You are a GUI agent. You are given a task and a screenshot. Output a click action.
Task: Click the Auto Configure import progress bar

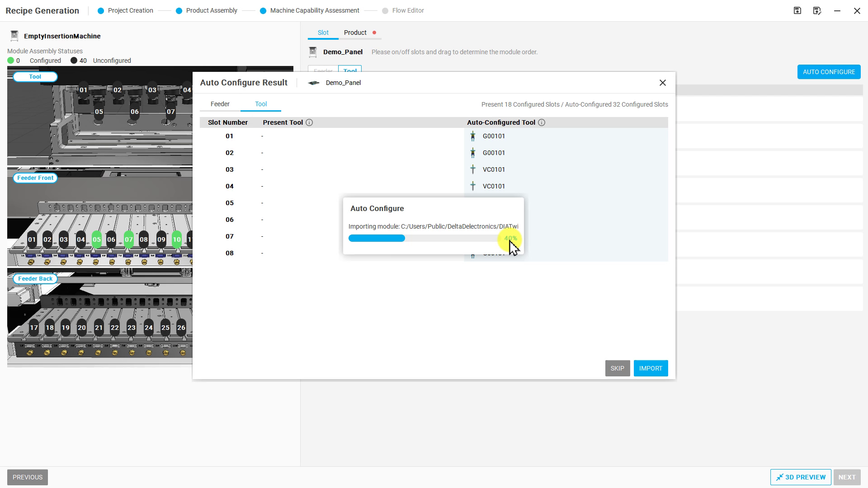coord(424,239)
